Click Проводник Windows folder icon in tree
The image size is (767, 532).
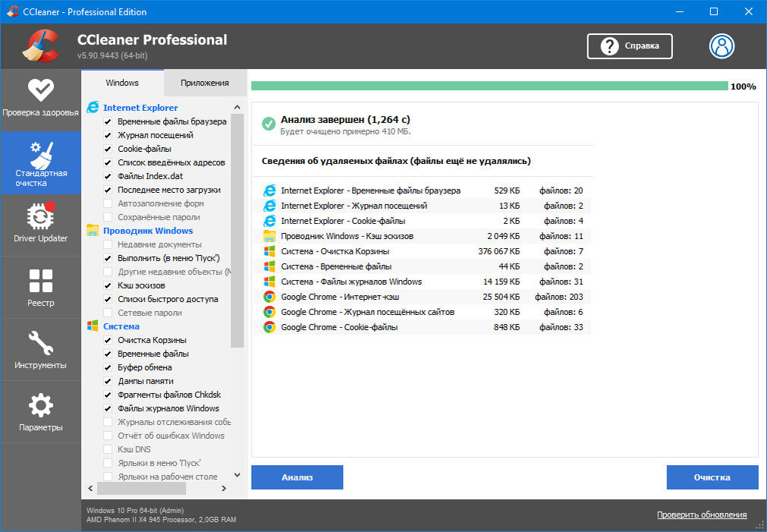click(x=93, y=230)
